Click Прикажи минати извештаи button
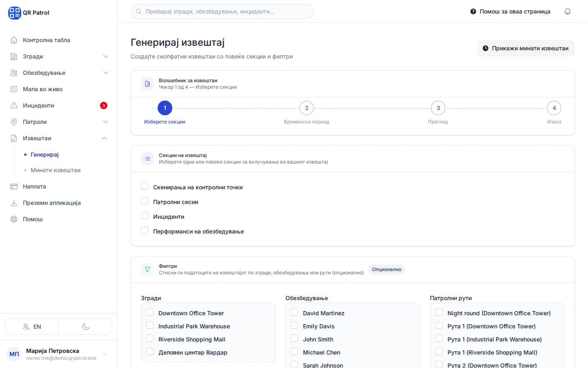Image resolution: width=588 pixels, height=368 pixels. pyautogui.click(x=526, y=48)
